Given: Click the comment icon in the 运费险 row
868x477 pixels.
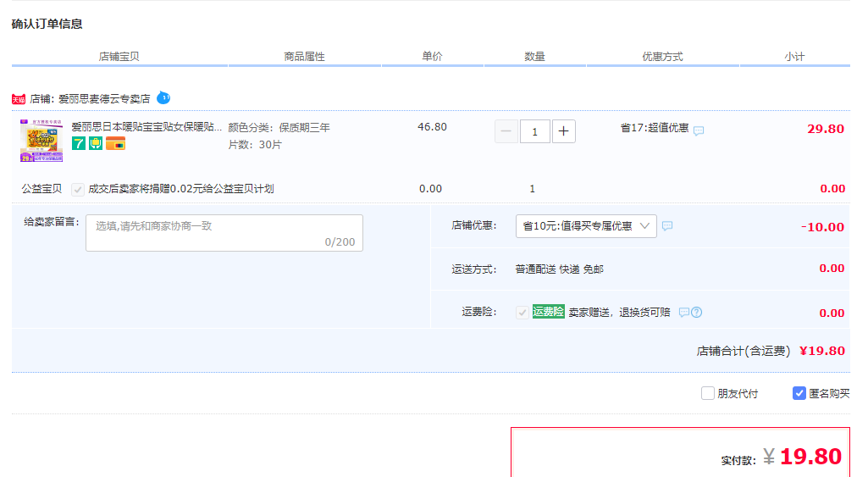Looking at the screenshot, I should 684,313.
